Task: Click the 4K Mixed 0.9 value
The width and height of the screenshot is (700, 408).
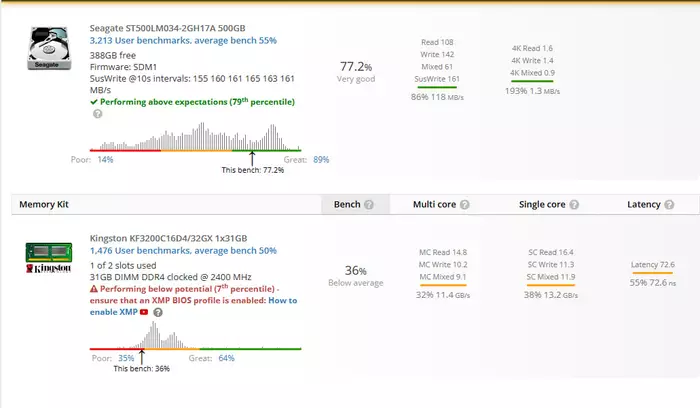Action: 532,73
